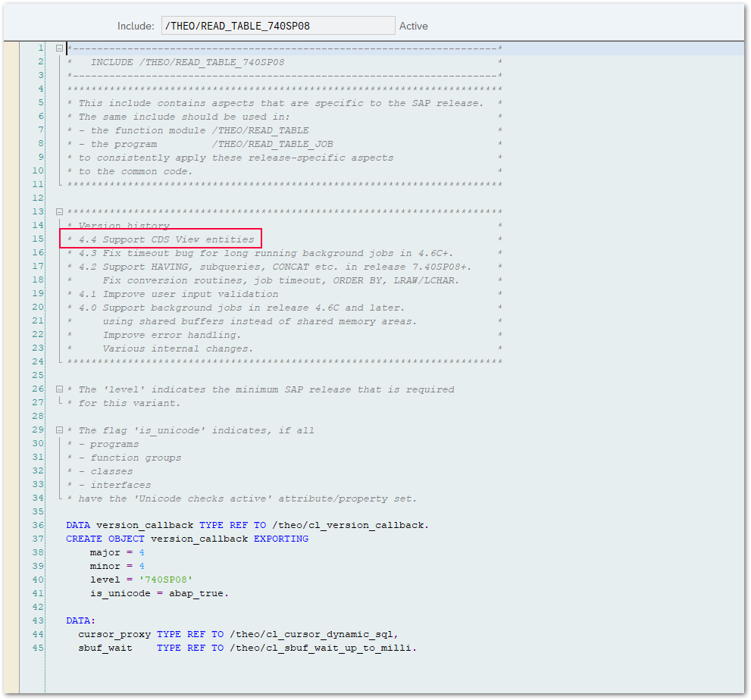Click the 'minor = 4' assignment line
751x700 pixels.
(x=117, y=566)
